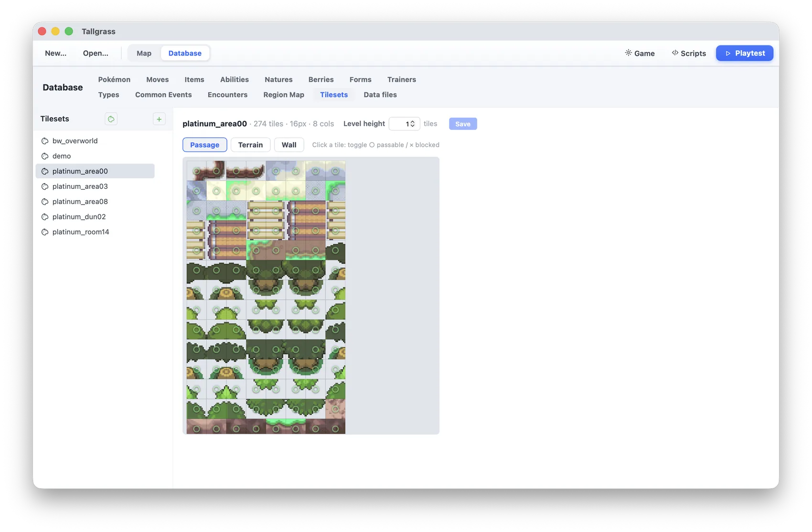Image resolution: width=812 pixels, height=532 pixels.
Task: Open the Encounters section
Action: tap(227, 95)
